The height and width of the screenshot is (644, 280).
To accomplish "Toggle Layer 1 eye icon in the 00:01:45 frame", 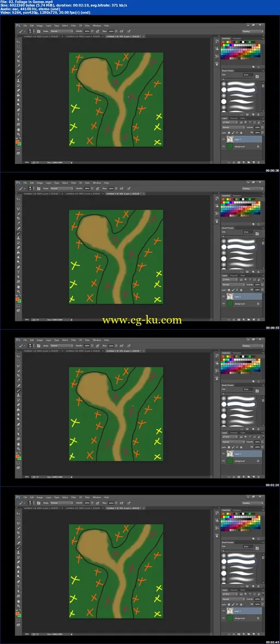I will pos(223,611).
